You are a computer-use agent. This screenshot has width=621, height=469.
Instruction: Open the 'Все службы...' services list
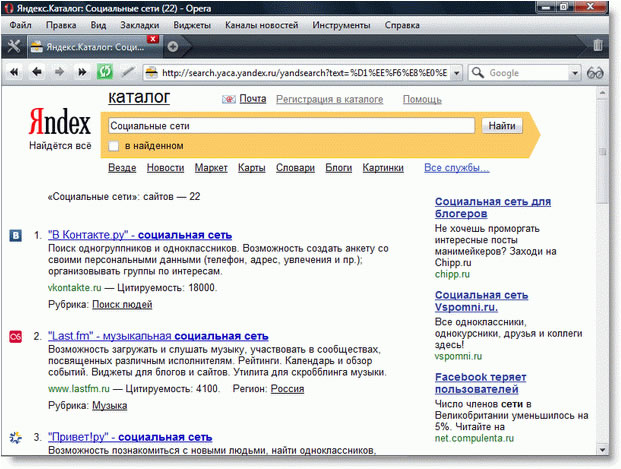(x=457, y=168)
